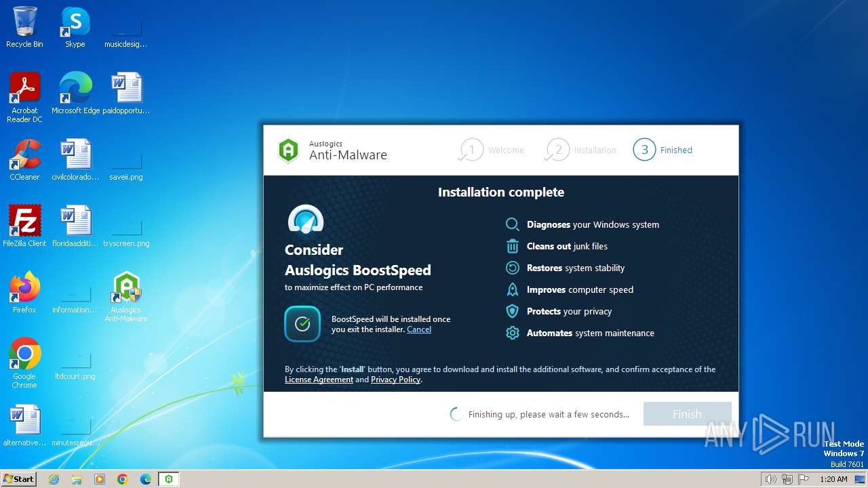Toggle the BoostSpeed install checkbox
This screenshot has height=488, width=868.
pyautogui.click(x=302, y=324)
